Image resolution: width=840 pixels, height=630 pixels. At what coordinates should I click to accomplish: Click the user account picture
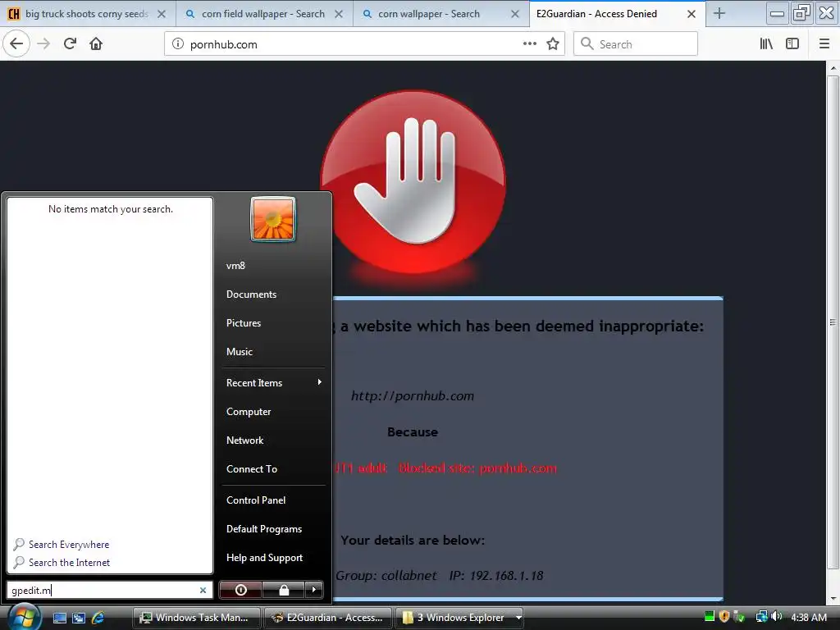pyautogui.click(x=273, y=219)
